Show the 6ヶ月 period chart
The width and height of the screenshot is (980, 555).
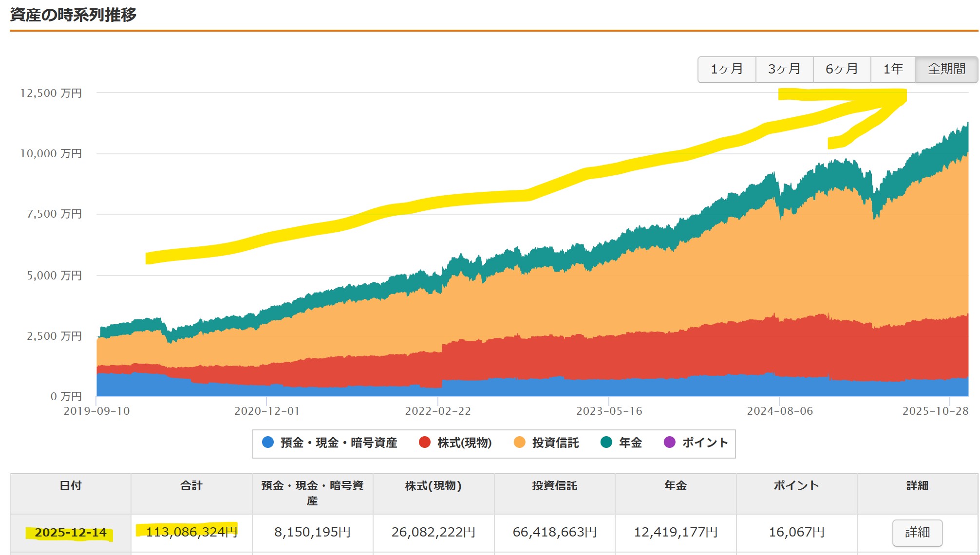pyautogui.click(x=842, y=69)
